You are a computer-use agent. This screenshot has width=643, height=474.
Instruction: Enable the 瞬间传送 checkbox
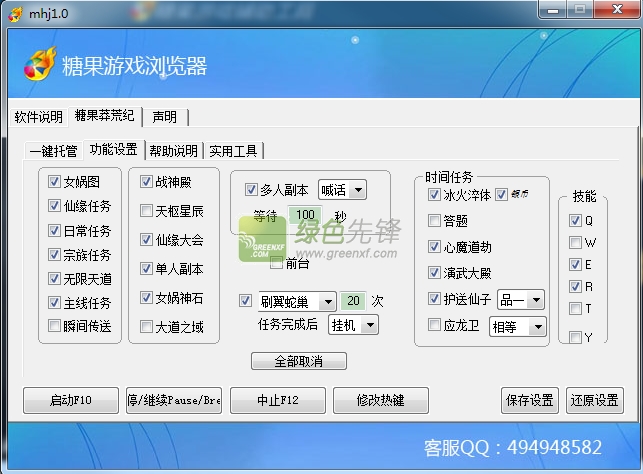click(x=54, y=326)
